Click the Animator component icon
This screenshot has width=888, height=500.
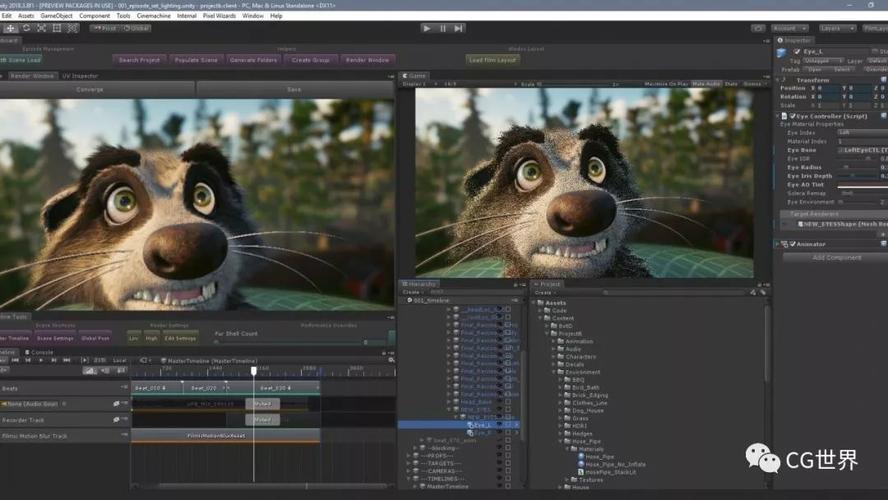(784, 244)
